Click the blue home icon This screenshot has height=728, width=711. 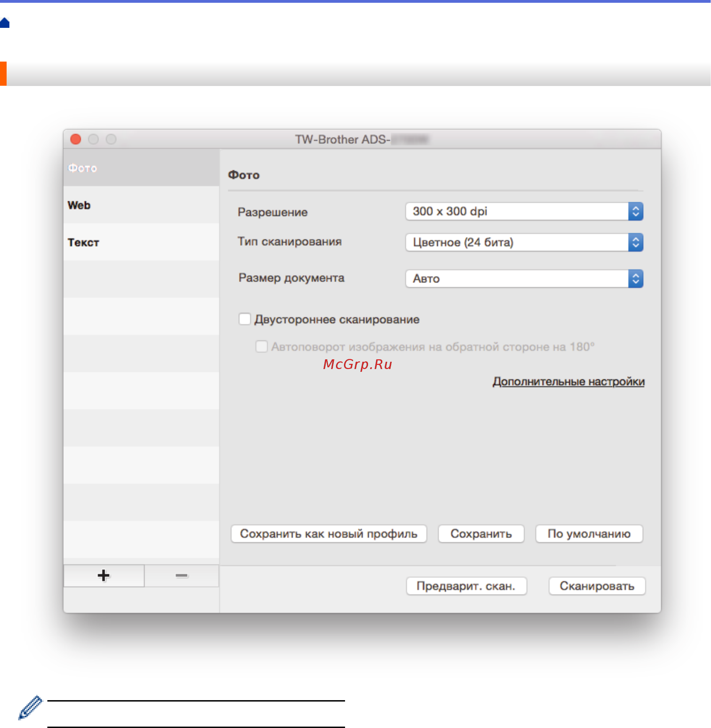click(x=5, y=23)
